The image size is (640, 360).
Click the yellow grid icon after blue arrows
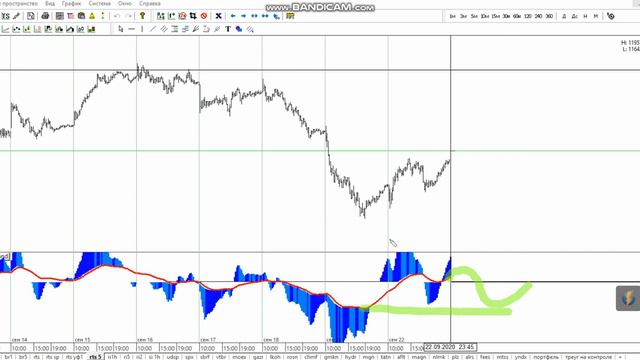(x=290, y=16)
